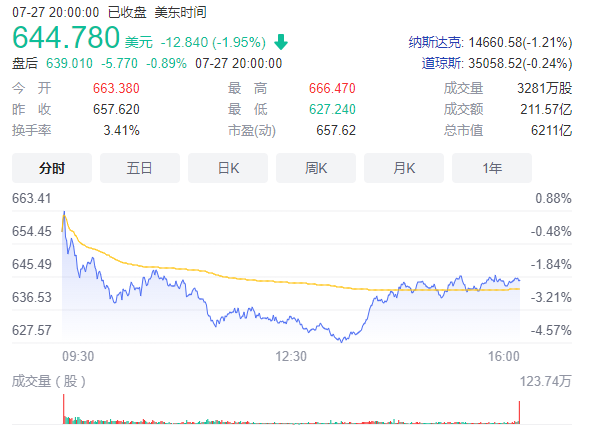Click the 成交量 (股) volume chart label
This screenshot has height=430, width=601.
tap(49, 381)
